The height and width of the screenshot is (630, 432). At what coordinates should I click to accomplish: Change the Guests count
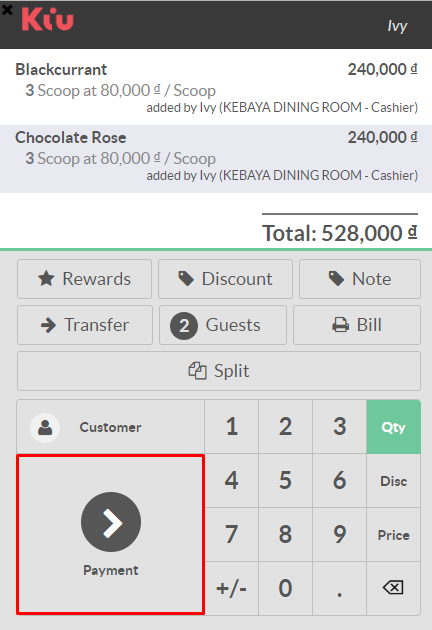coord(223,325)
